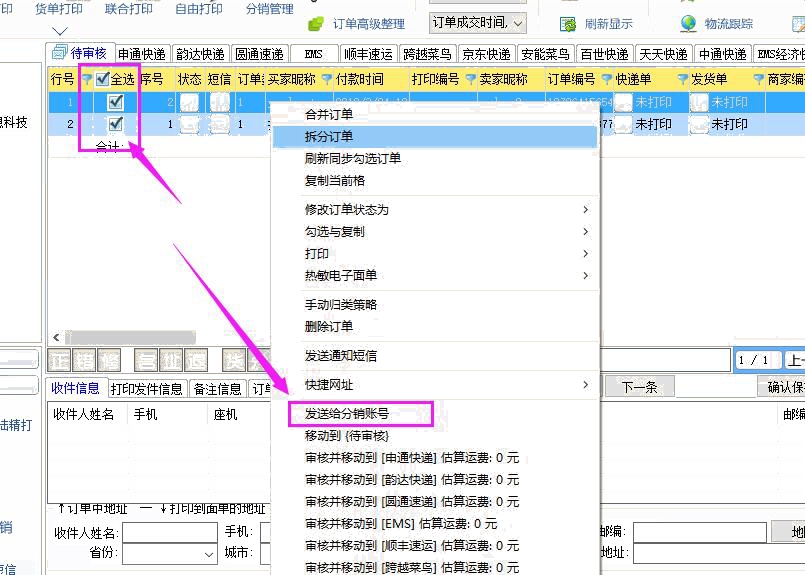The image size is (805, 575).
Task: Switch to the 百世快递 tab
Action: click(x=604, y=54)
